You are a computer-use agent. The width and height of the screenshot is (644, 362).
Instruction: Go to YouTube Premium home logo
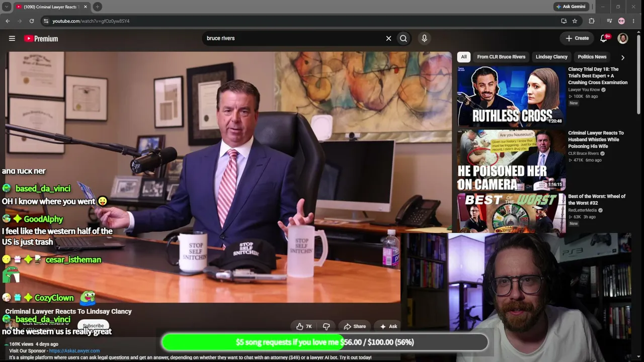41,38
